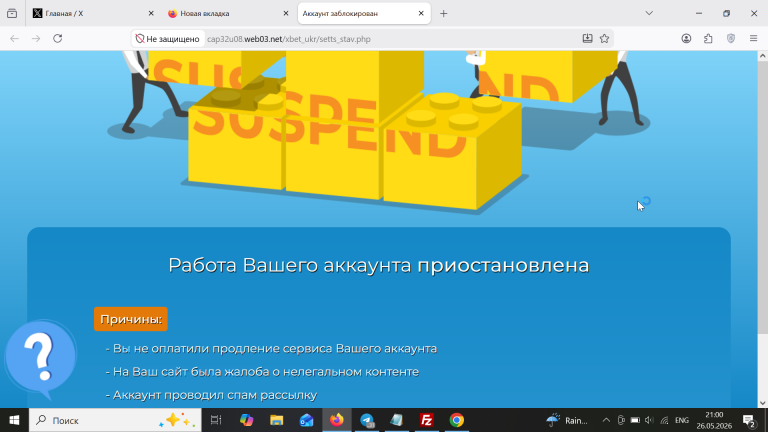Open FileZilla from the taskbar
Screen dimensions: 768x432
point(427,420)
